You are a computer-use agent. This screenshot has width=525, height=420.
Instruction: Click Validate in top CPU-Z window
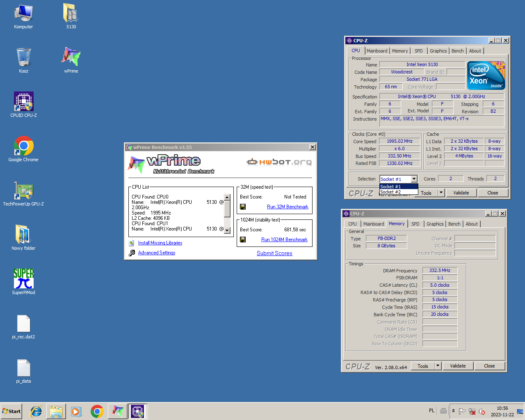click(x=461, y=193)
